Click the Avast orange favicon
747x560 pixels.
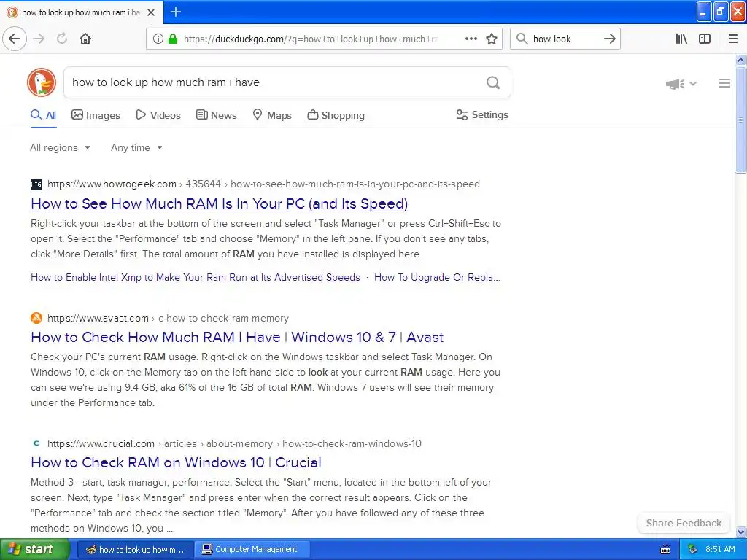point(36,318)
